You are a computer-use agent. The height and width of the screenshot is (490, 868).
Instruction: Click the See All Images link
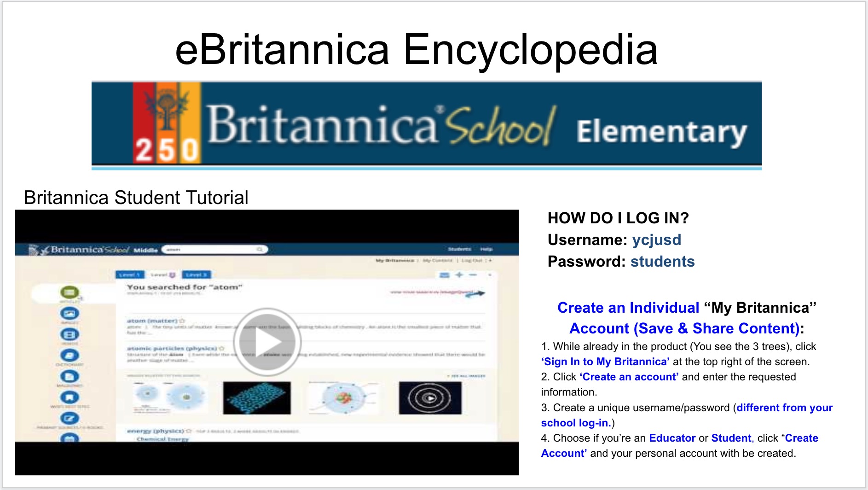click(466, 376)
